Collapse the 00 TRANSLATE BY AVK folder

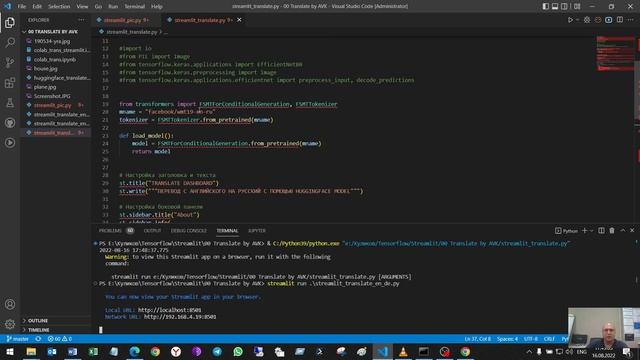(x=52, y=31)
